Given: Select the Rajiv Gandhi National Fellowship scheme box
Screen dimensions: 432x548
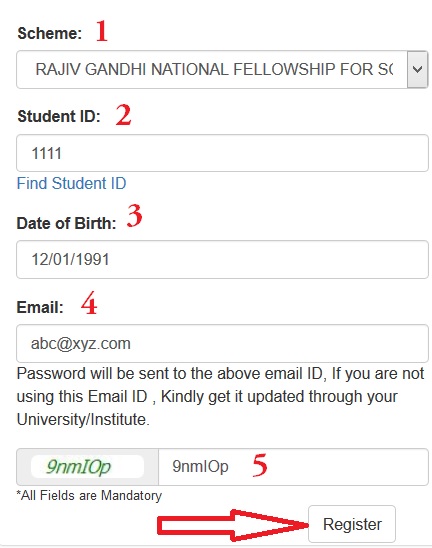Looking at the screenshot, I should [x=222, y=69].
